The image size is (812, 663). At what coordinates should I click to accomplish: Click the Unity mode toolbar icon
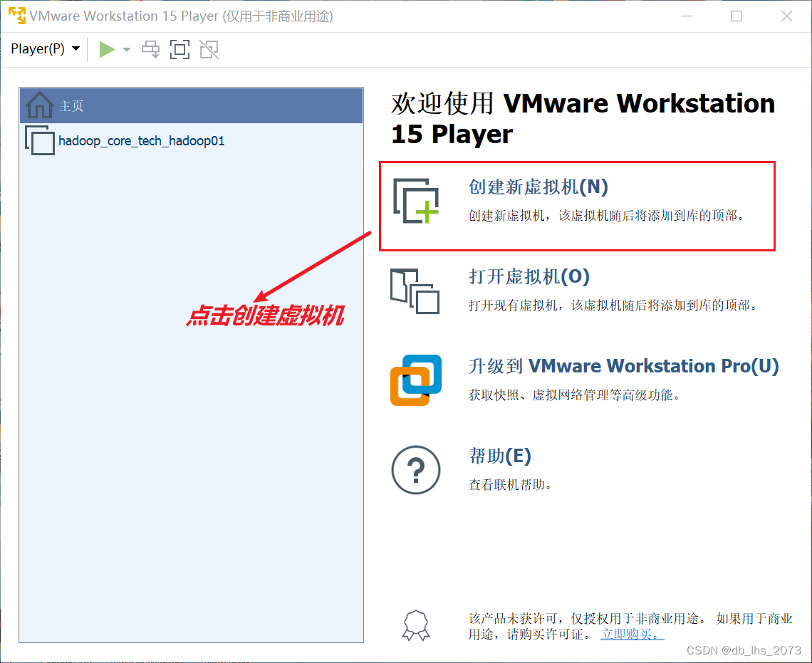point(209,50)
